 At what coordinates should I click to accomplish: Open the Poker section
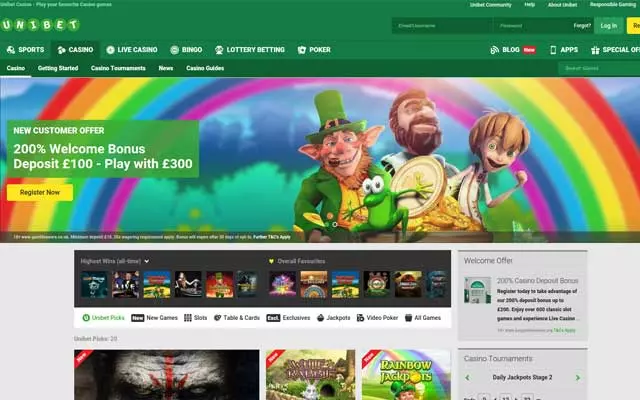pos(314,49)
